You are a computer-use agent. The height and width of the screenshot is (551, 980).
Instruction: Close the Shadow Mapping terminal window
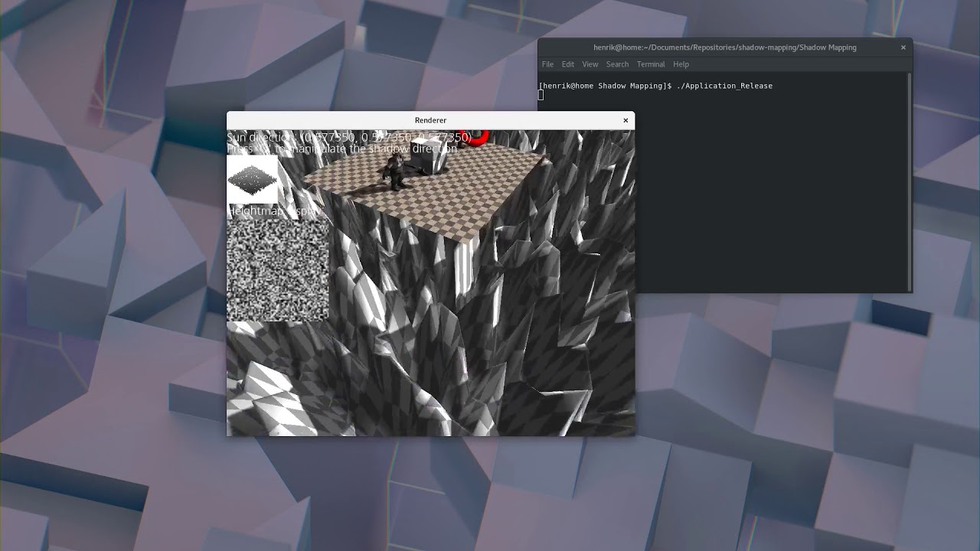(x=903, y=47)
